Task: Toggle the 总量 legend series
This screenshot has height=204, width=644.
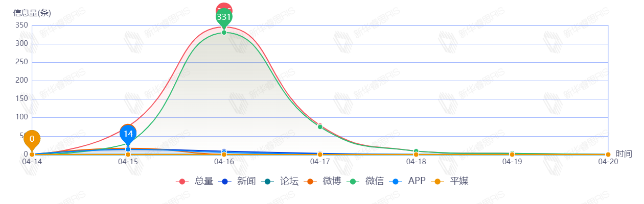Action: 194,181
